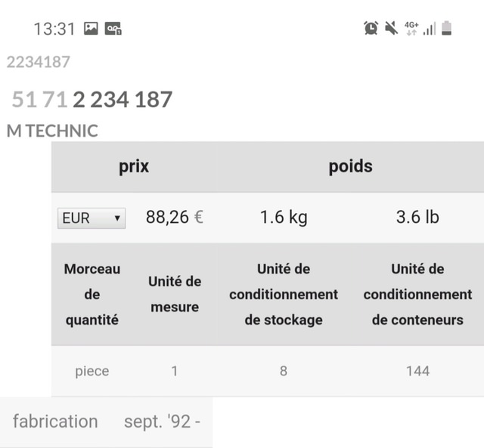Tap the gallery image icon in status bar
Screen dimensions: 484x448
click(x=91, y=29)
